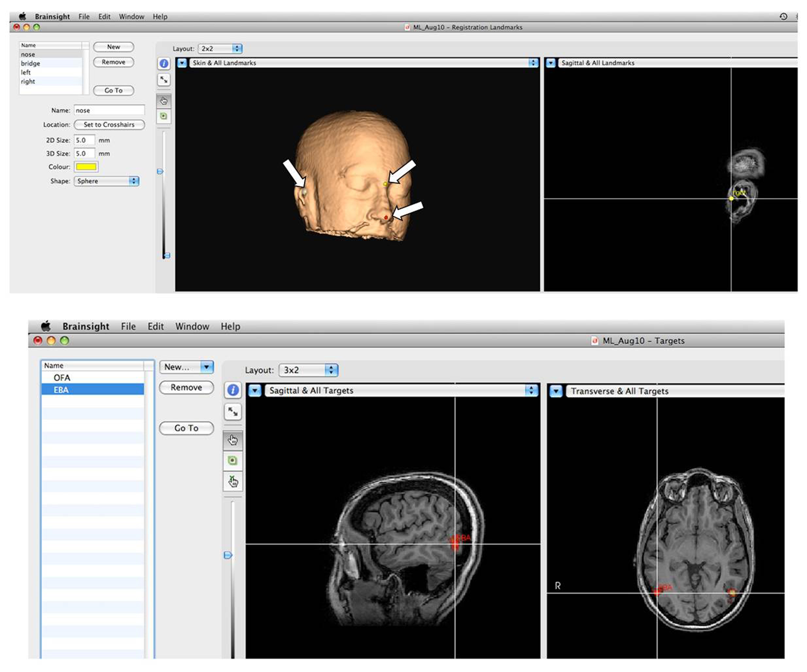Click the info icon in Registration Landmarks window
The height and width of the screenshot is (672, 807).
[164, 63]
